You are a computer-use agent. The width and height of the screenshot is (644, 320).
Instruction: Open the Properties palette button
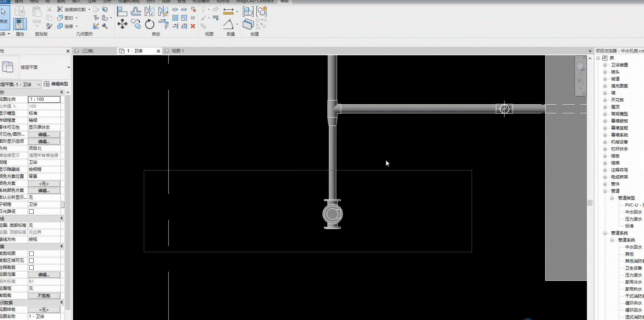[20, 24]
